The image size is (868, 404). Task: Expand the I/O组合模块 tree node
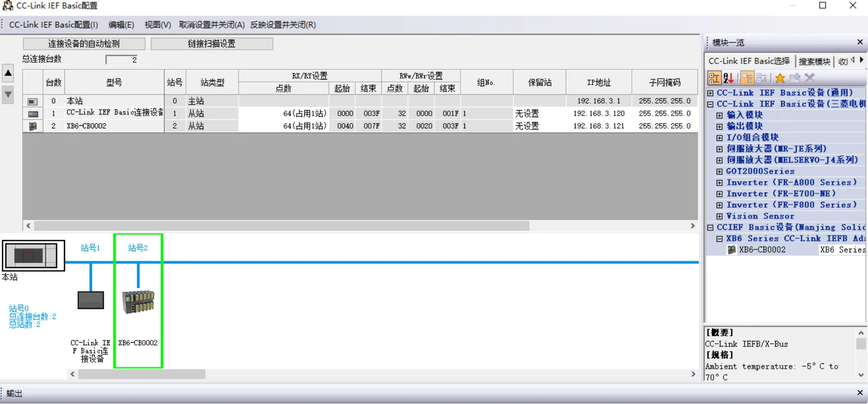point(719,138)
